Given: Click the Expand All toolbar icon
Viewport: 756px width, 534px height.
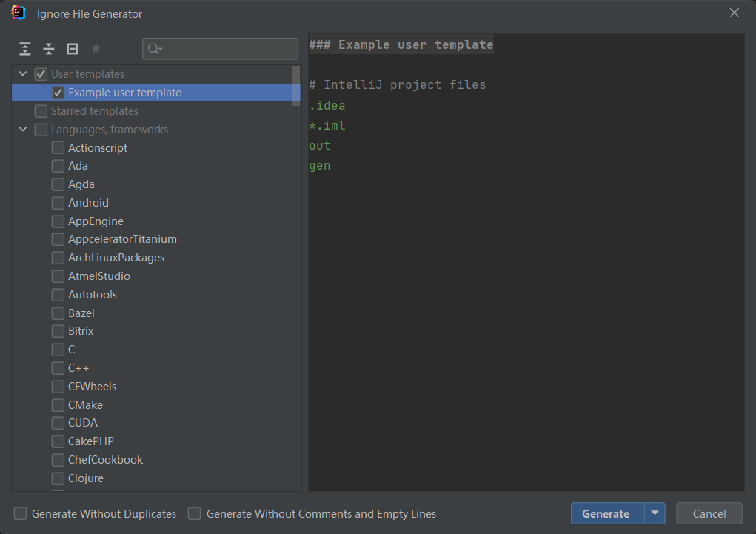Looking at the screenshot, I should [x=25, y=49].
